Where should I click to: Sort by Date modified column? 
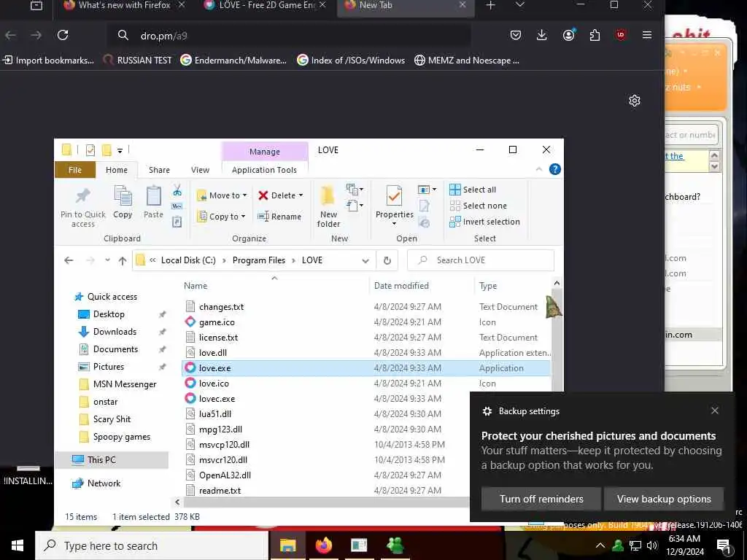tap(401, 286)
